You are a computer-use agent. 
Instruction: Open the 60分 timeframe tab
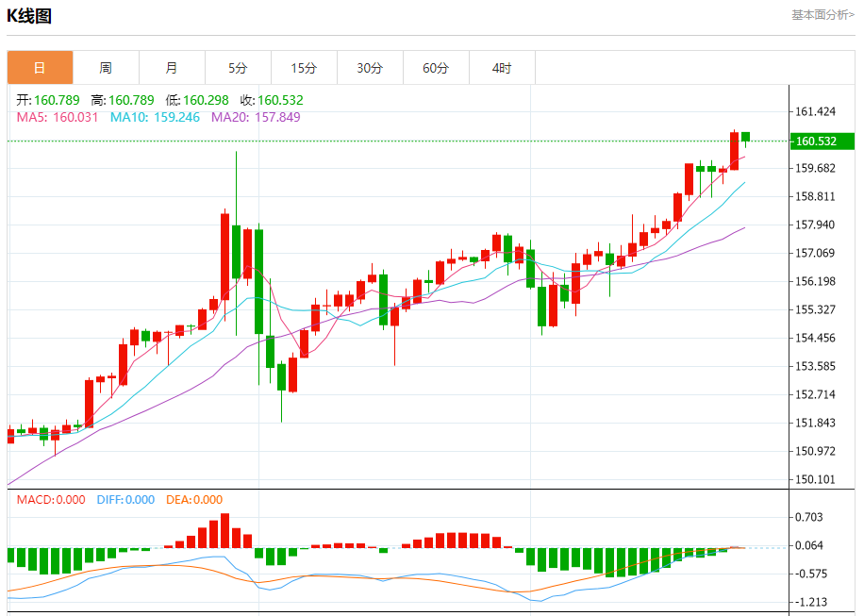436,68
